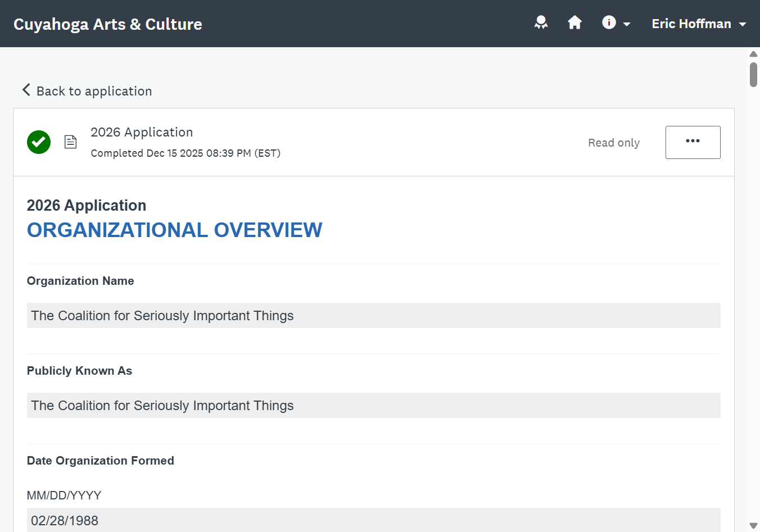
Task: Open the information icon menu
Action: point(616,23)
